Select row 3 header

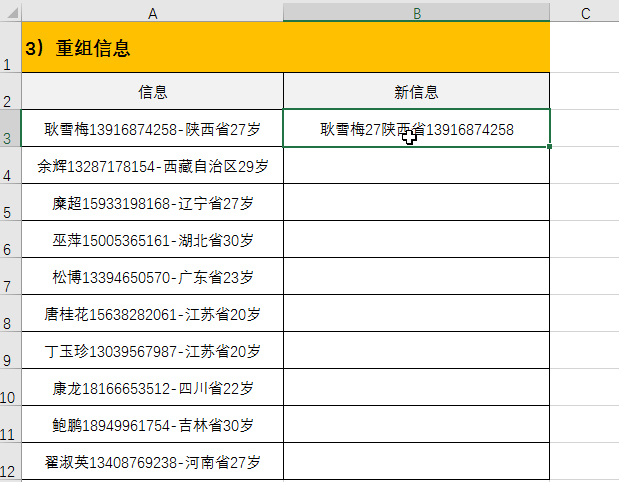click(11, 128)
